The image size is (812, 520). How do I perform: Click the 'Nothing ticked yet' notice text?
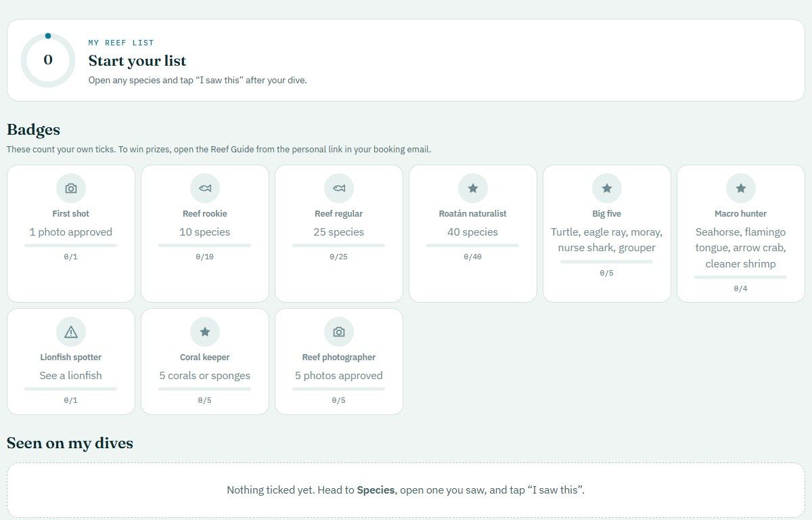click(x=406, y=490)
